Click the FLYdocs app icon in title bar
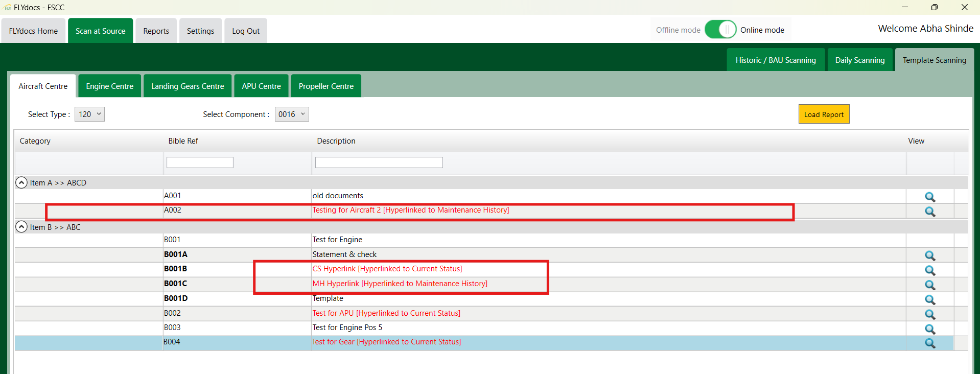The image size is (980, 374). click(x=8, y=8)
